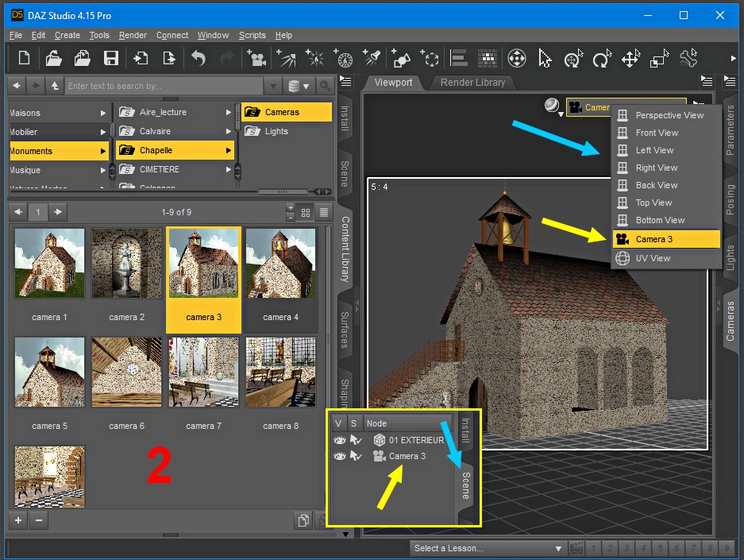This screenshot has height=560, width=744.
Task: Click the Create New Point Light icon
Action: point(314,59)
